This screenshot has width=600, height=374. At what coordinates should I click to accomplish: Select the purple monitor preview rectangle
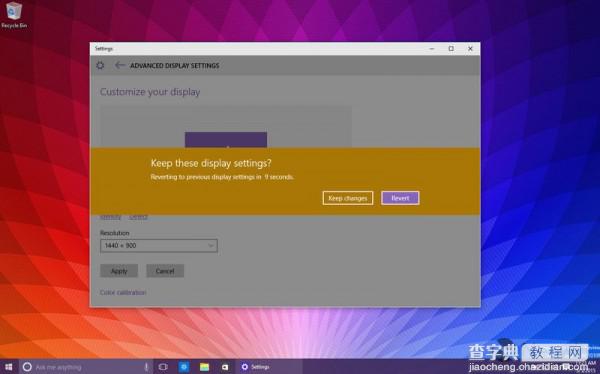click(226, 140)
